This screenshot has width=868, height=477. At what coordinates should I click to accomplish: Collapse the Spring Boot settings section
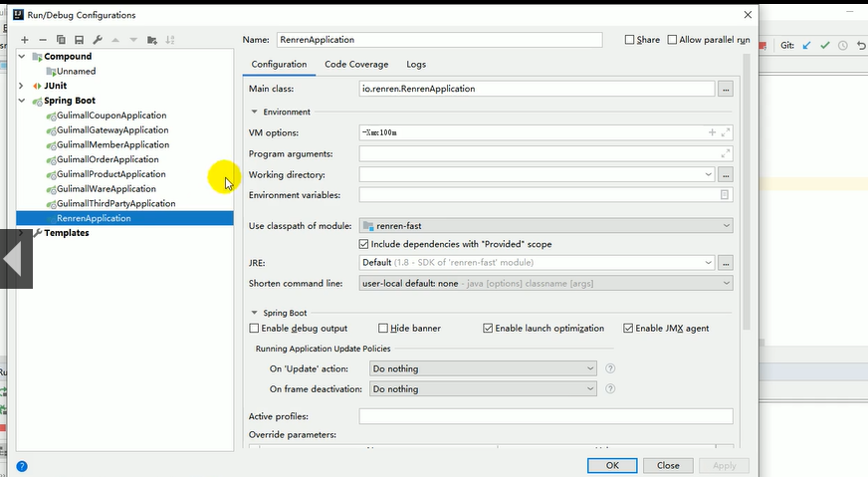254,313
